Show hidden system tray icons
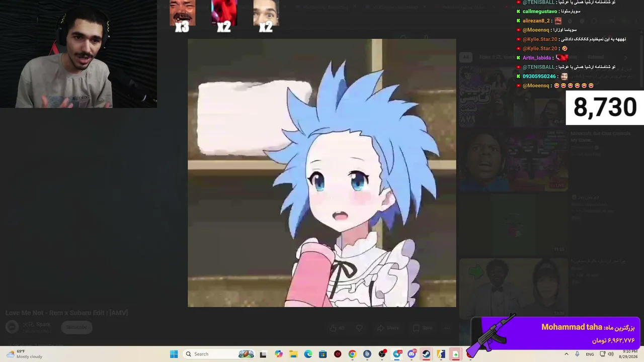 567,354
